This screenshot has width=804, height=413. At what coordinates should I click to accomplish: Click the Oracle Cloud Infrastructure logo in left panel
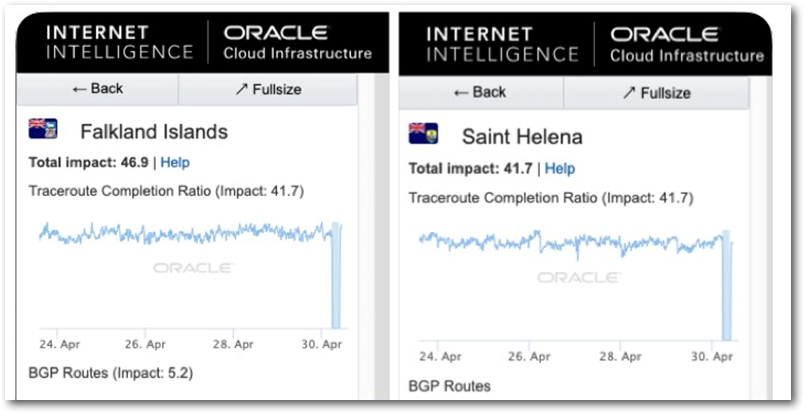[x=297, y=42]
